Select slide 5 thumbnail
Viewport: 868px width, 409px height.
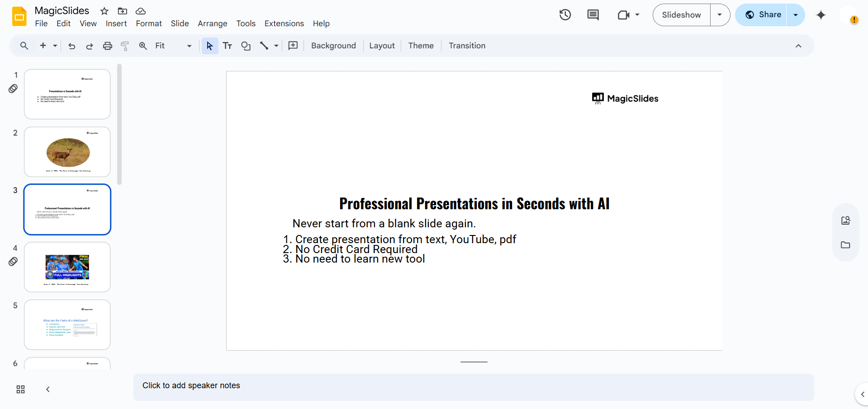tap(67, 325)
